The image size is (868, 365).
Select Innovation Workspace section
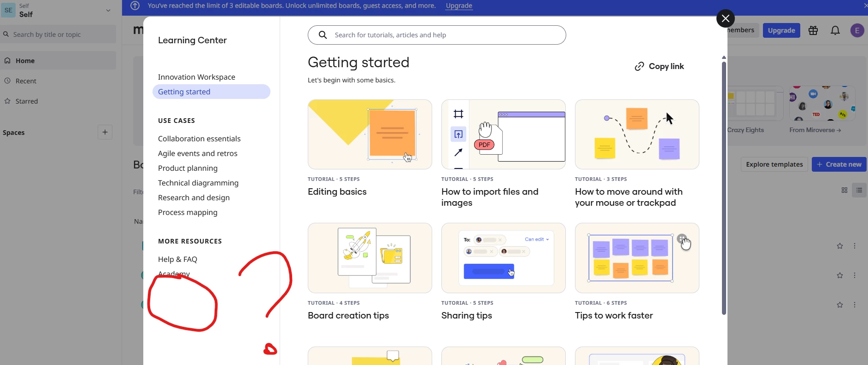tap(197, 77)
